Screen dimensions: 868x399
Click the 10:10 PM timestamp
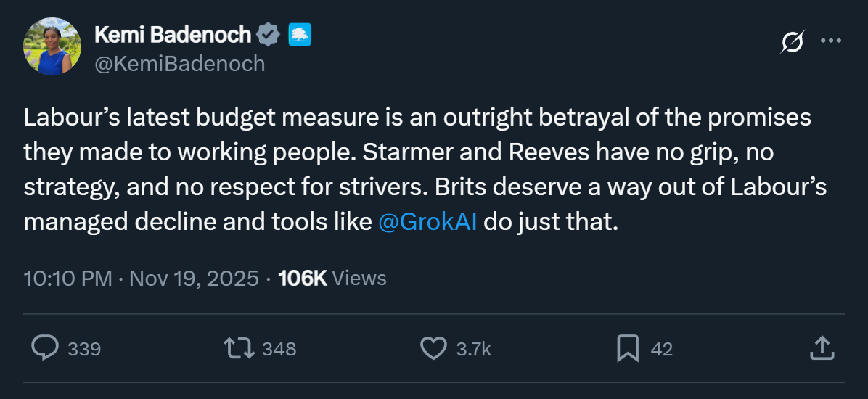pyautogui.click(x=67, y=278)
